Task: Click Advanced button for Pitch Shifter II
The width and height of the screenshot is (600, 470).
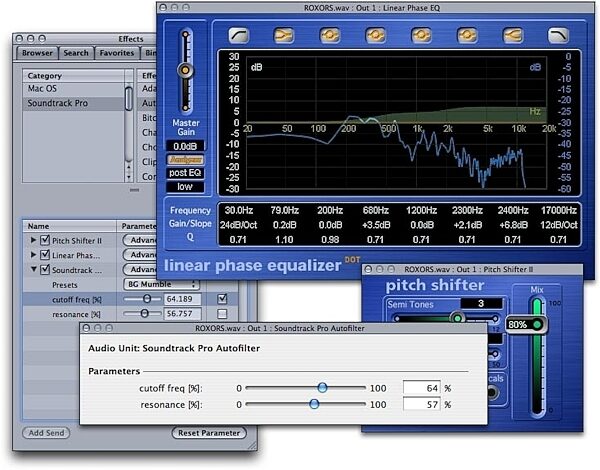Action: tap(140, 240)
